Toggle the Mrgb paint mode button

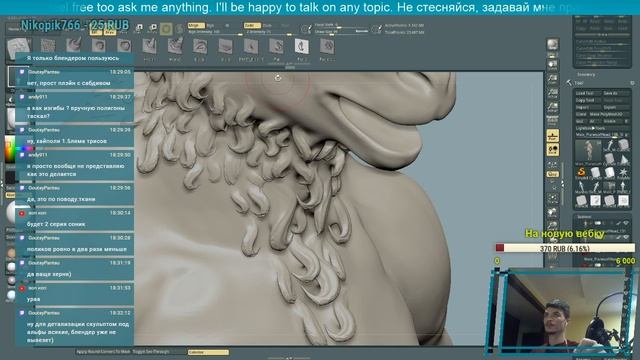click(196, 25)
